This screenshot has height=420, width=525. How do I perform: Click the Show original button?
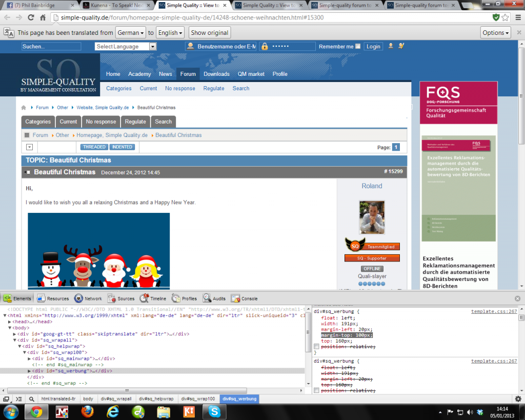(x=209, y=33)
